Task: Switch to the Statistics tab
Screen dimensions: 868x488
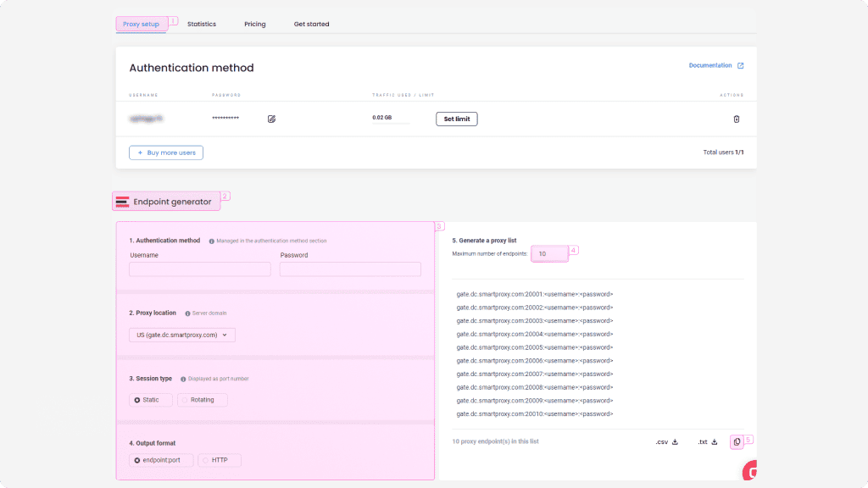Action: tap(202, 24)
